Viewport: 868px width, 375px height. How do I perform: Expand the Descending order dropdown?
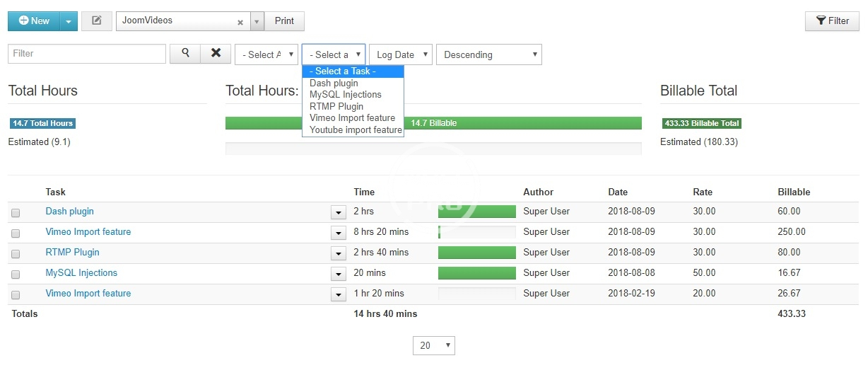coord(488,54)
